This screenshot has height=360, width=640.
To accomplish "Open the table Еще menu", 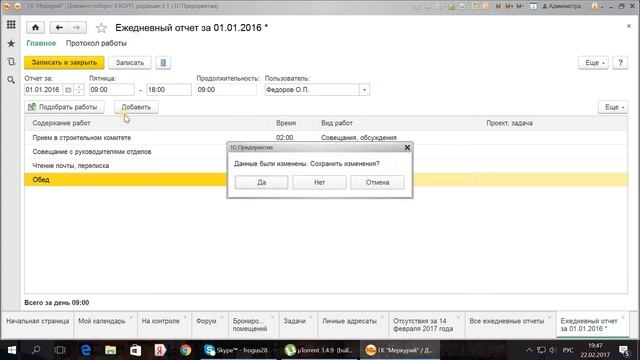I will (613, 107).
